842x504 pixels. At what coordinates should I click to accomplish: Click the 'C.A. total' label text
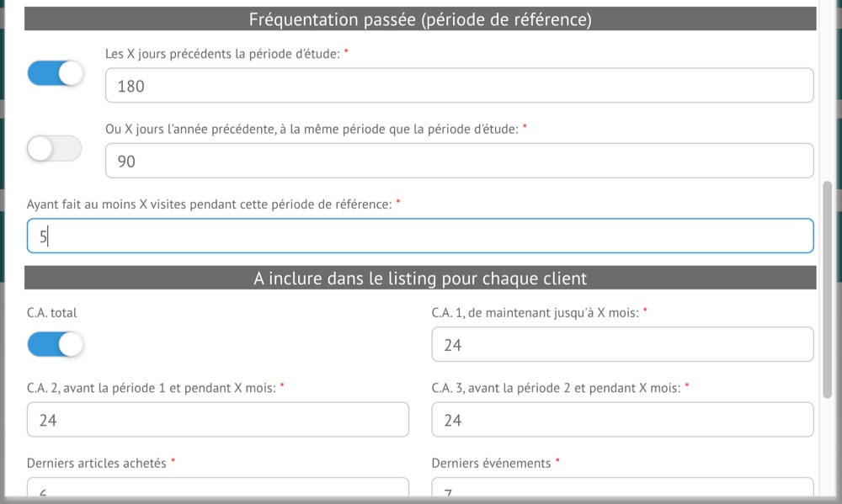(51, 312)
